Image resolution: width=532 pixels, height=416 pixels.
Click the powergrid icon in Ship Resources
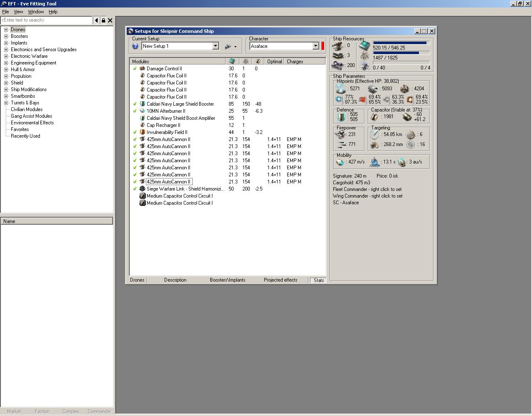click(x=365, y=56)
